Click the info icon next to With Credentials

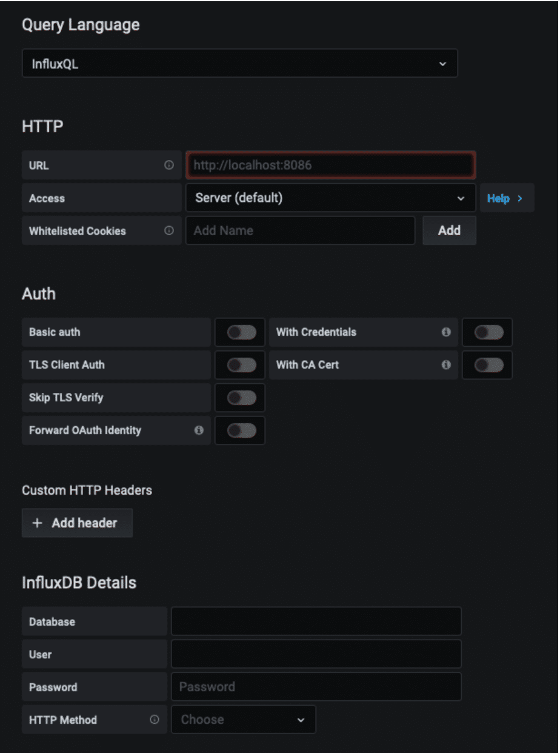(x=446, y=332)
